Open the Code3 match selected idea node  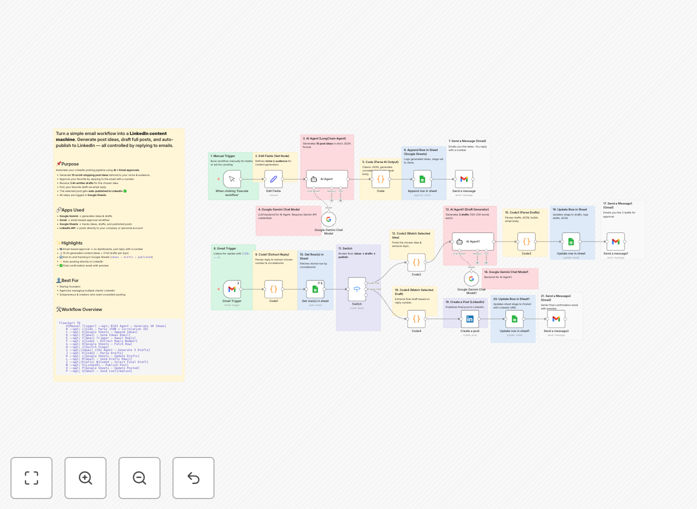(417, 262)
